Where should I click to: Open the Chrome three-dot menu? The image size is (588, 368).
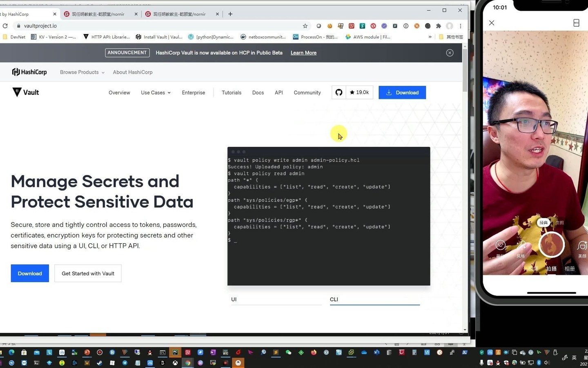coord(461,26)
